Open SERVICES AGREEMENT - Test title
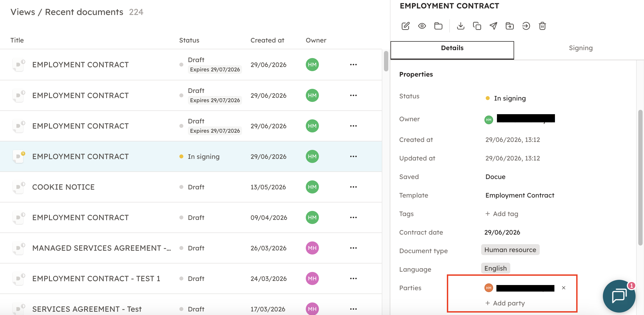 coord(87,309)
